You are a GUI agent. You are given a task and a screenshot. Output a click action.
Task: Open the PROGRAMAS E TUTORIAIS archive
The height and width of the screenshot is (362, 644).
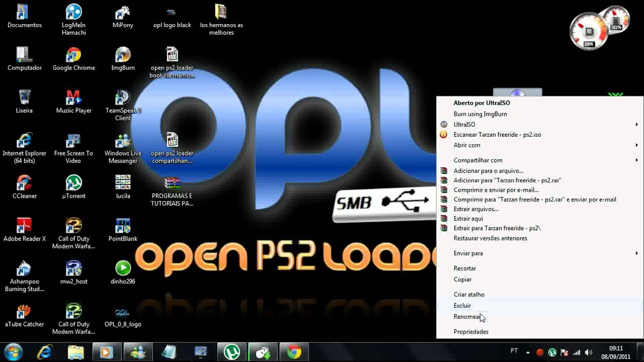pos(172,191)
